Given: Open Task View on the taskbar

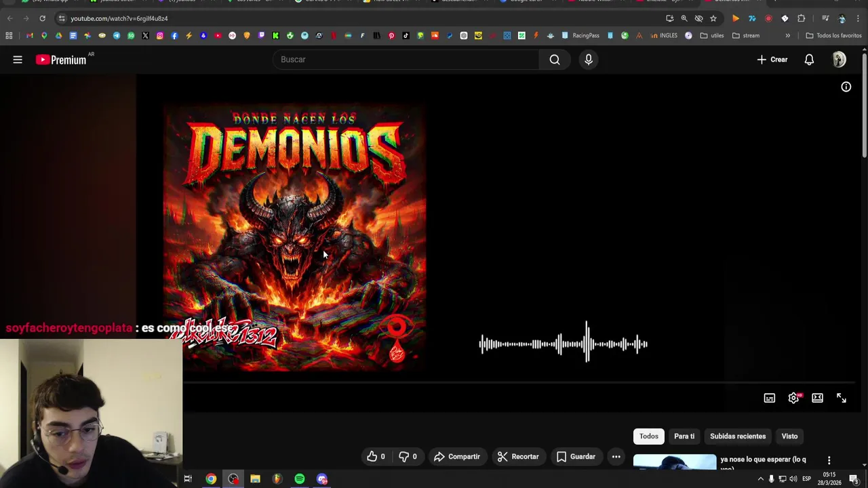Looking at the screenshot, I should [x=189, y=479].
